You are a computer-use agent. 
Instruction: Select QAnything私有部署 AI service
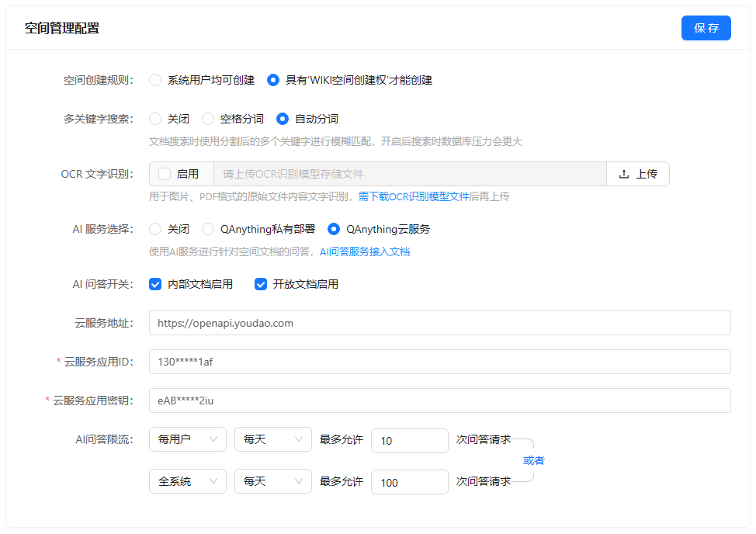click(x=208, y=229)
